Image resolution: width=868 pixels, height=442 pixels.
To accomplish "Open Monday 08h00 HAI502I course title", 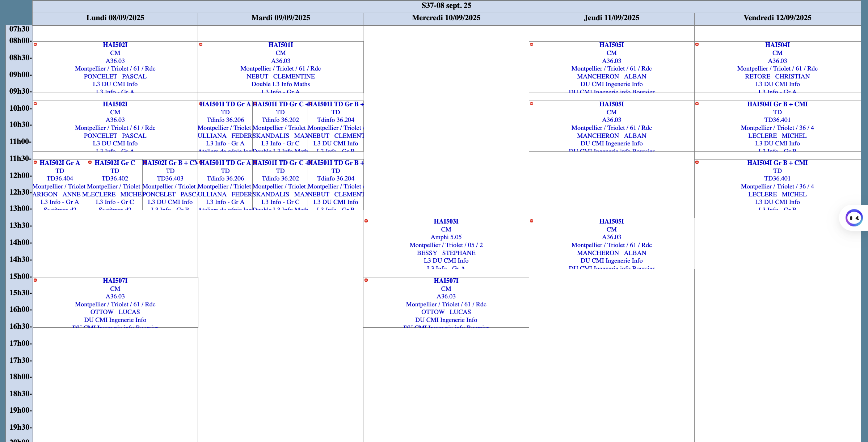I will pyautogui.click(x=115, y=45).
